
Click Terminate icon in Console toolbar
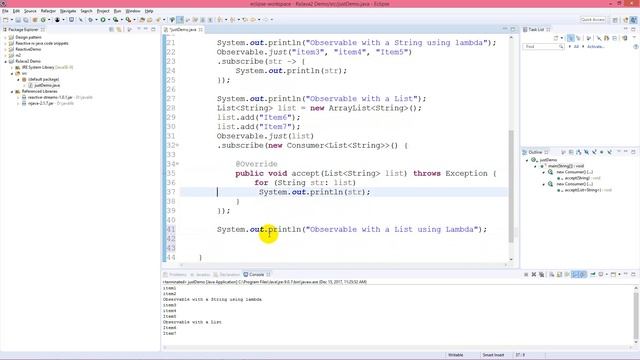tap(526, 274)
